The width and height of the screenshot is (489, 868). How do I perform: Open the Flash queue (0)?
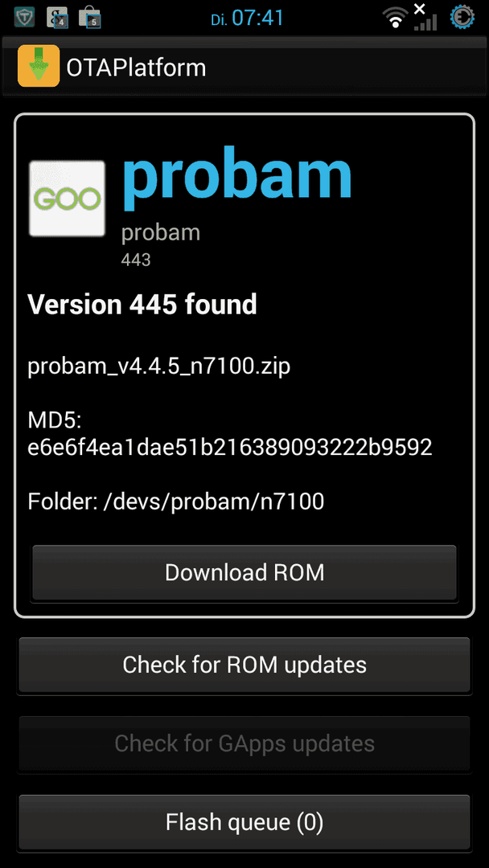pyautogui.click(x=244, y=822)
